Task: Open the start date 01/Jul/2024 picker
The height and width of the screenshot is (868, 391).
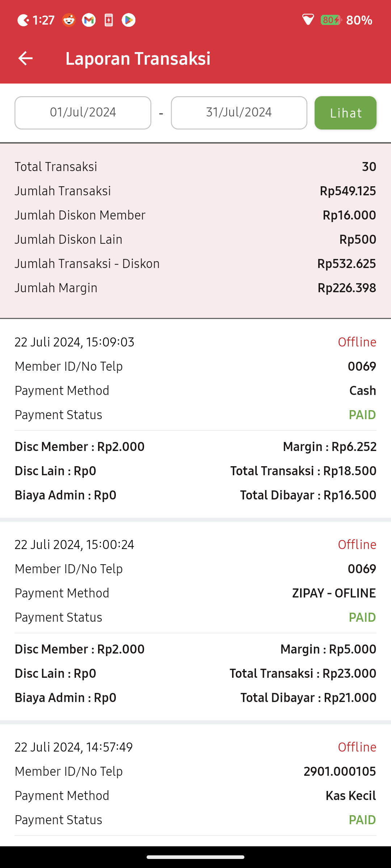Action: [x=83, y=112]
